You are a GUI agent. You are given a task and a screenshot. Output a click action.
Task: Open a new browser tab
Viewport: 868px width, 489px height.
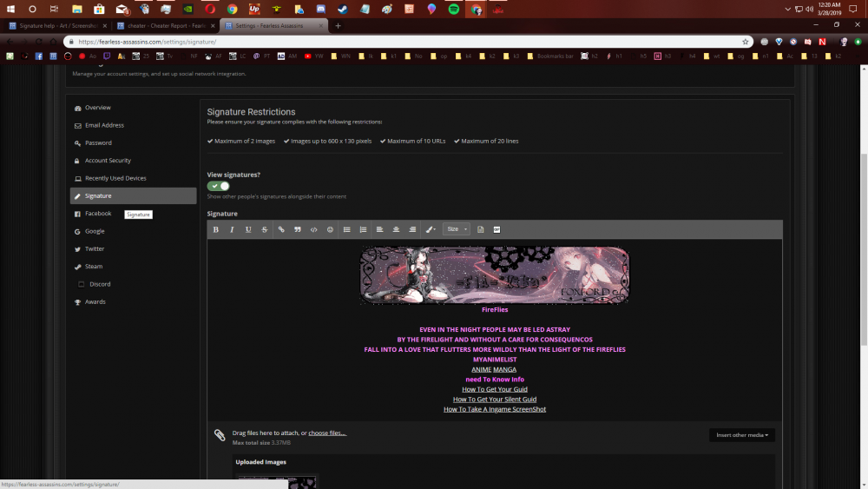click(x=338, y=25)
